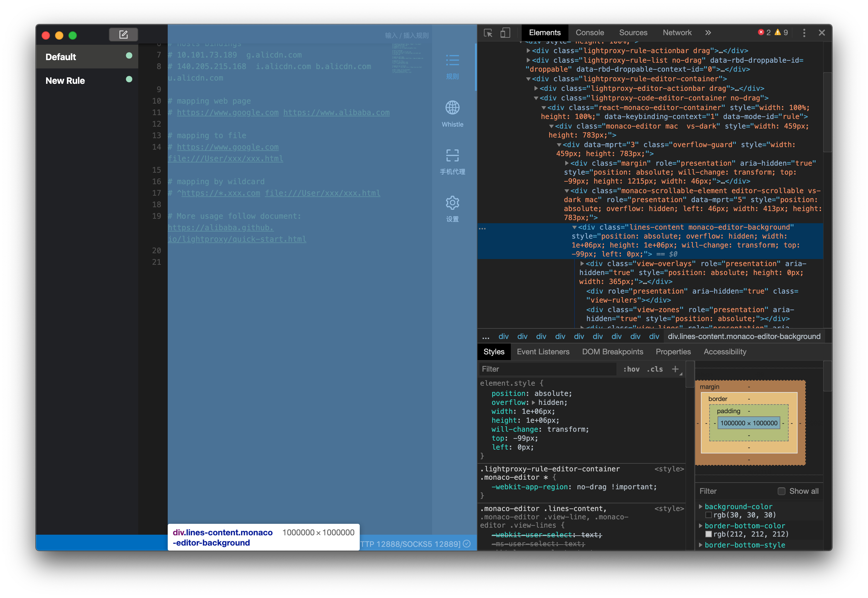Show more DevTools tabs via chevron
868x598 pixels.
[x=708, y=33]
